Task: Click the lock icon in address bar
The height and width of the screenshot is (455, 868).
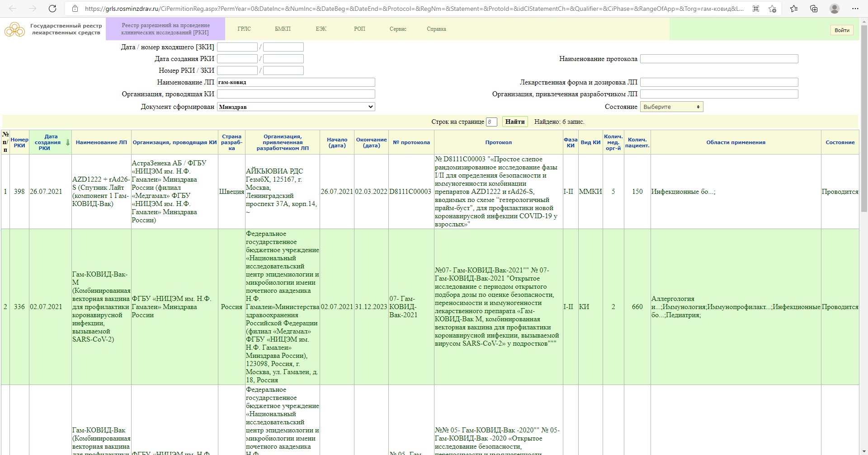Action: [75, 9]
